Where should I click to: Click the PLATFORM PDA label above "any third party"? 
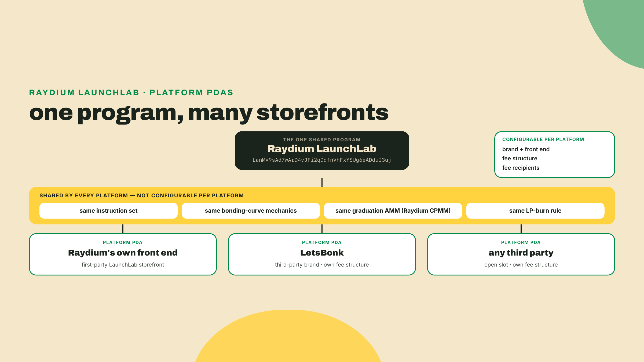pos(521,242)
